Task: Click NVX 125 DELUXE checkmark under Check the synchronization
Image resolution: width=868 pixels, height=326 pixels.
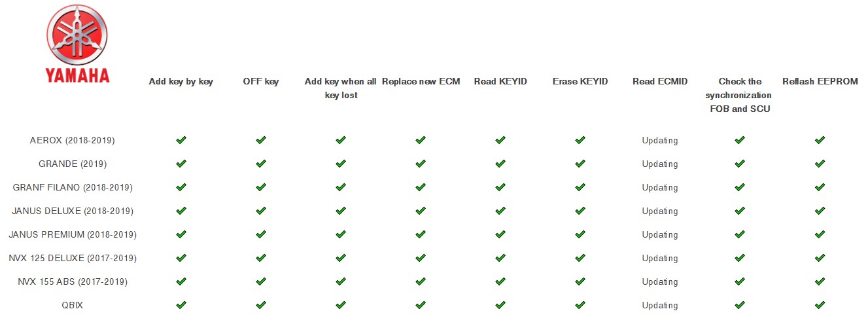Action: [x=740, y=258]
